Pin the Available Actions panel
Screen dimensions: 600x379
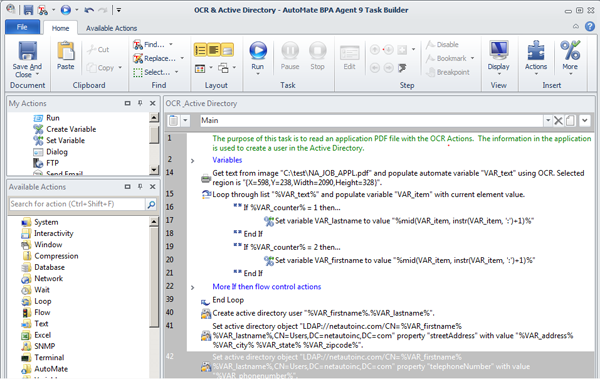(140, 187)
